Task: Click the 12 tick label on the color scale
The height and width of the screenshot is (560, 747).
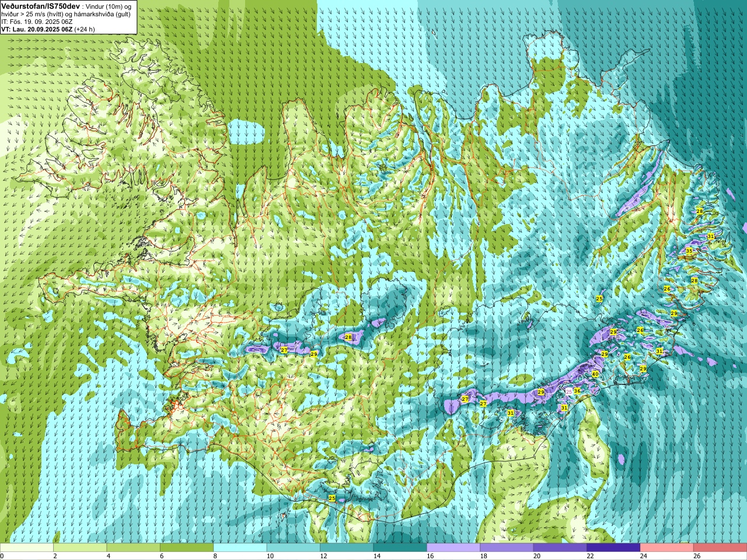Action: pyautogui.click(x=323, y=556)
